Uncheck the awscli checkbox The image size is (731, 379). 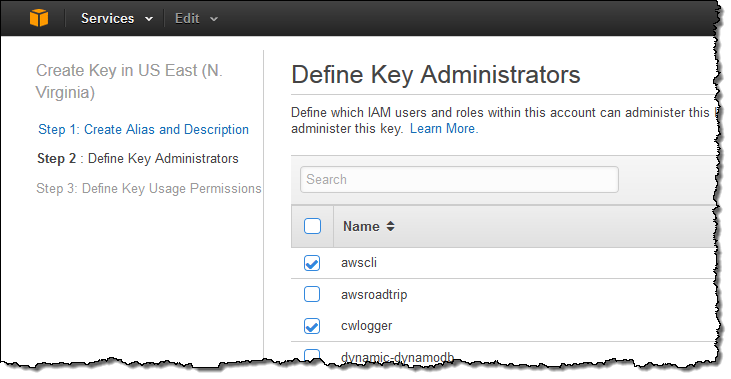[312, 263]
